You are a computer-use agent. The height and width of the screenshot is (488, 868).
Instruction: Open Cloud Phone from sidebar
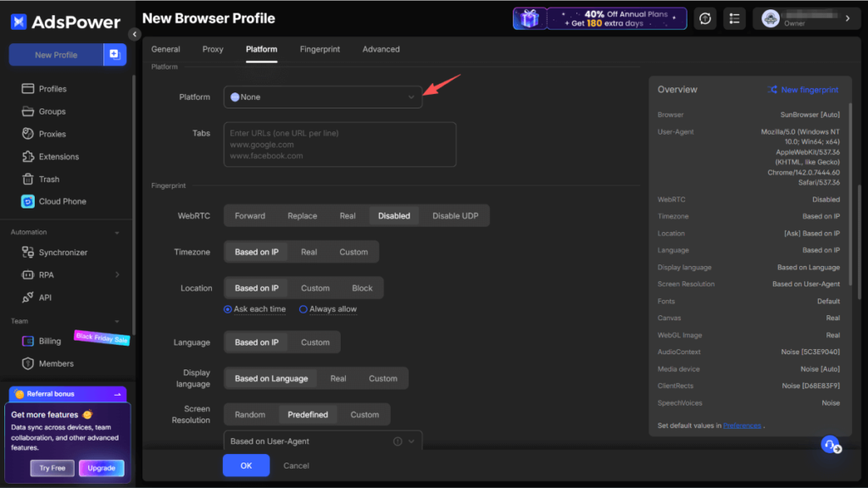[x=62, y=202]
